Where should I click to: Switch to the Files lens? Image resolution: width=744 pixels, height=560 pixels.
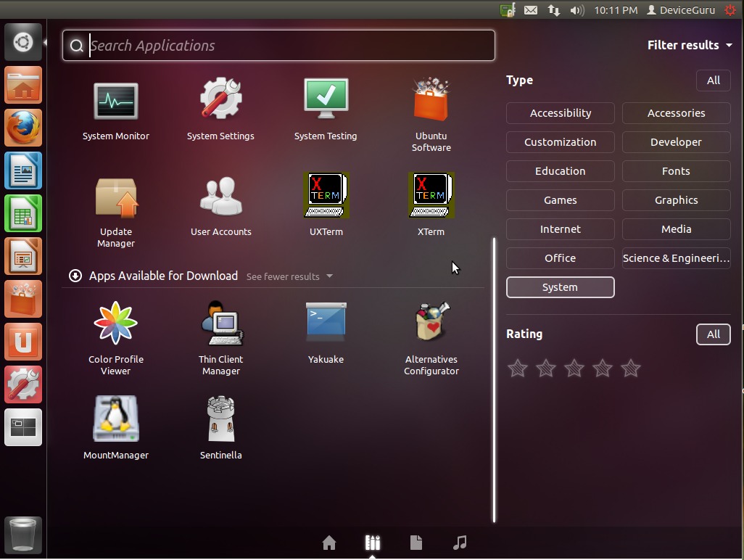pos(416,543)
